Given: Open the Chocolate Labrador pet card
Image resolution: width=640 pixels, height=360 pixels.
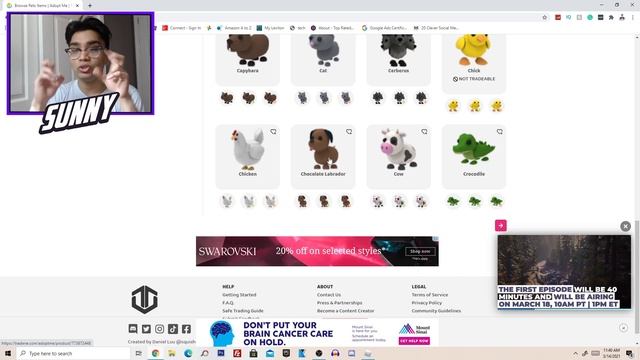Looking at the screenshot, I should [323, 157].
